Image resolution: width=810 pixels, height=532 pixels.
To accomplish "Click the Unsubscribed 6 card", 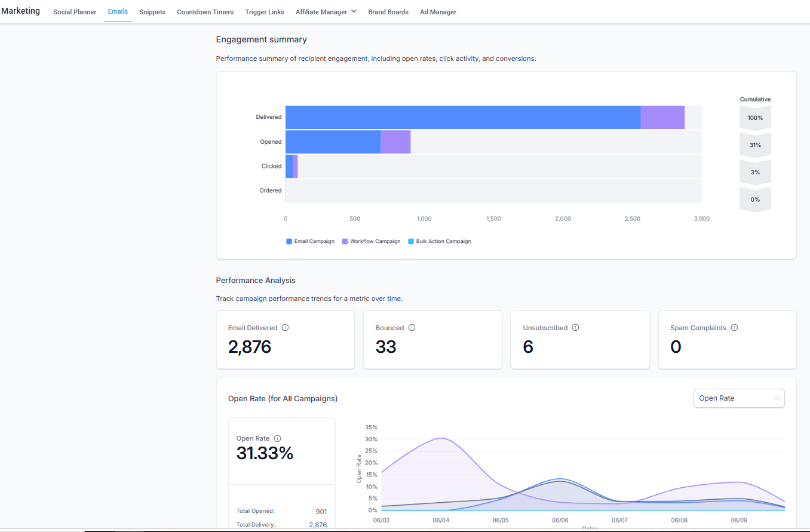I will tap(580, 340).
